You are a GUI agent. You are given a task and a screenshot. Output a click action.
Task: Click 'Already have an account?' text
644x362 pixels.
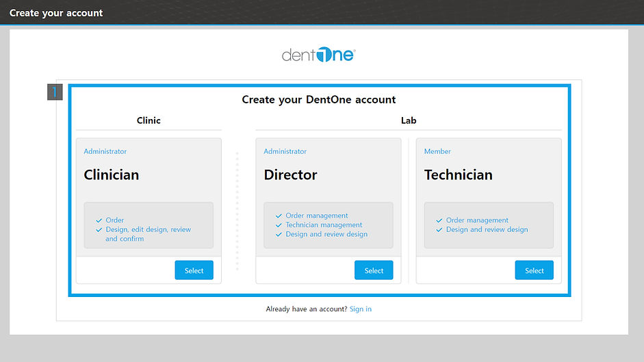[307, 309]
